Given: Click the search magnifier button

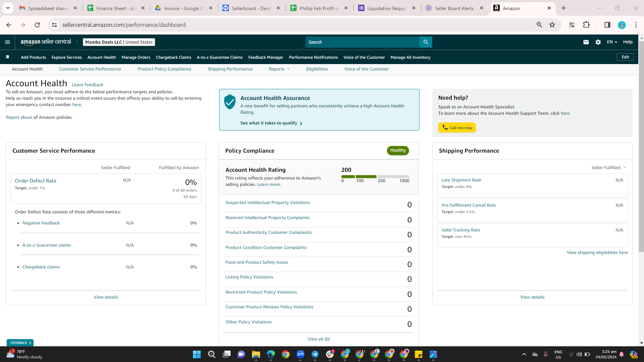Looking at the screenshot, I should point(426,42).
